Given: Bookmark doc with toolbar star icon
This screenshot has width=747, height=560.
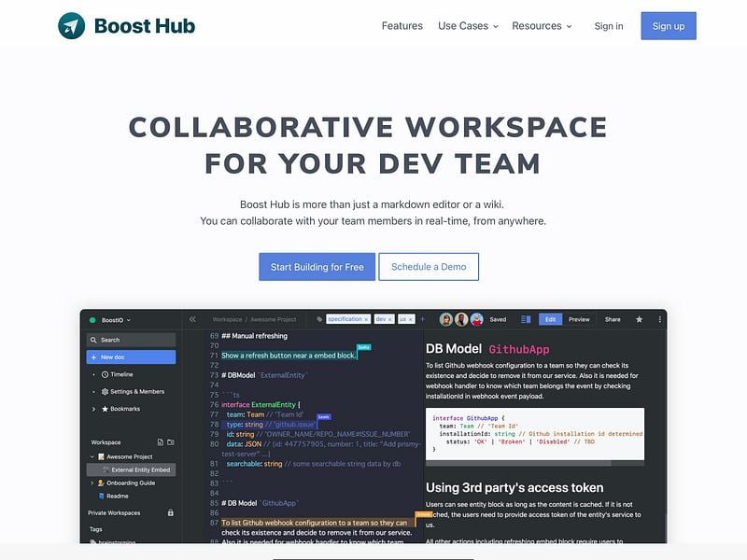Looking at the screenshot, I should coord(640,319).
